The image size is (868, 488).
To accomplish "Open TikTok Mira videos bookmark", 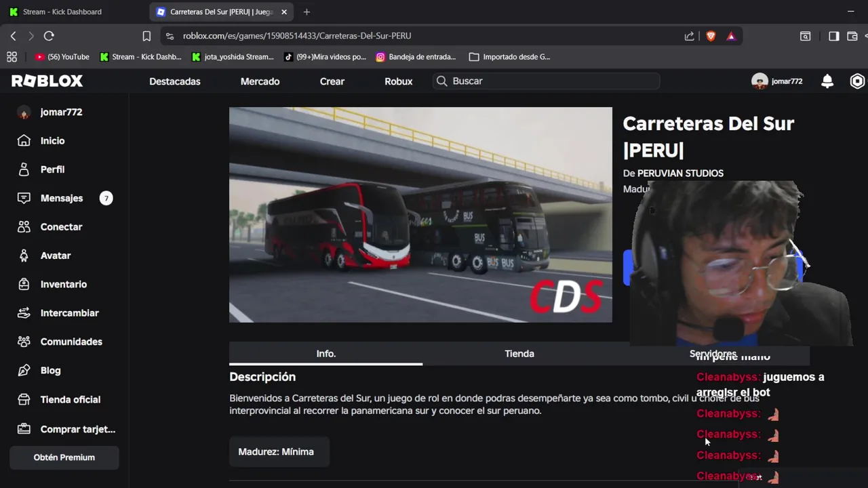I will 325,57.
